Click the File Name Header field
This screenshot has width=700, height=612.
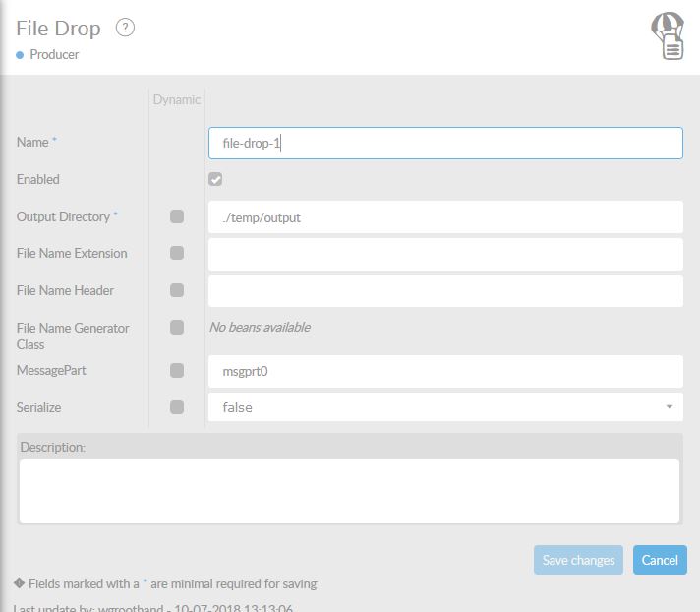[x=445, y=291]
